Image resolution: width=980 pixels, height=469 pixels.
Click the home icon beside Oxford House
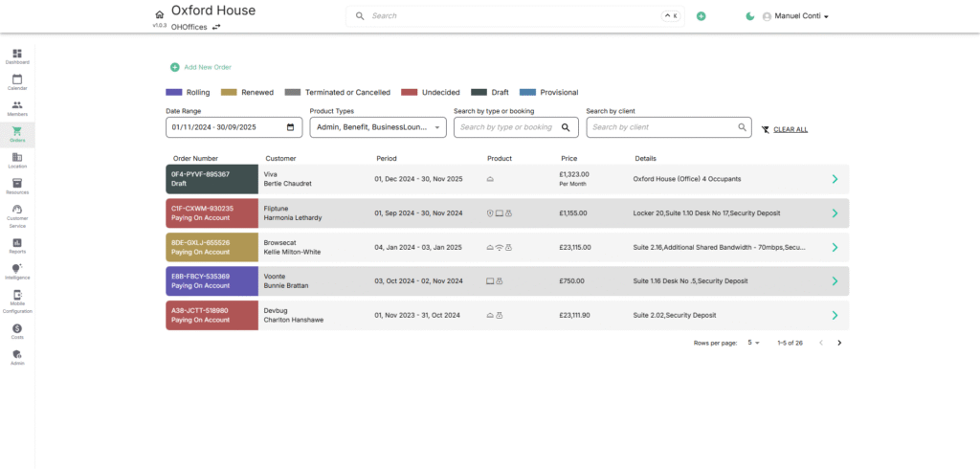pyautogui.click(x=159, y=14)
